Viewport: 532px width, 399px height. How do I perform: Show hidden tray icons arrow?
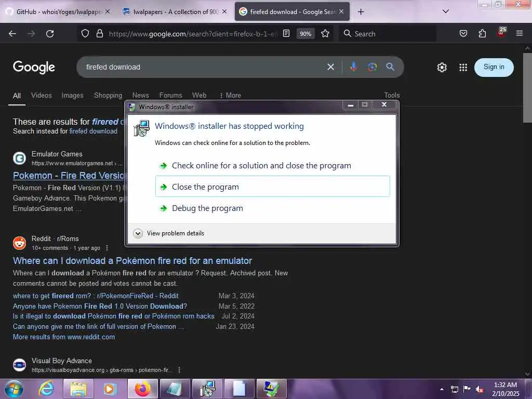coord(442,389)
